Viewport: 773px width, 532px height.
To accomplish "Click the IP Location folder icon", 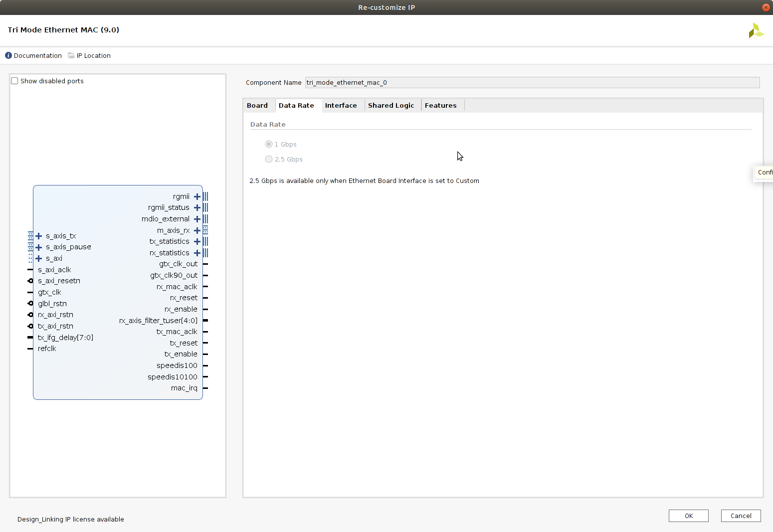I will pos(71,55).
